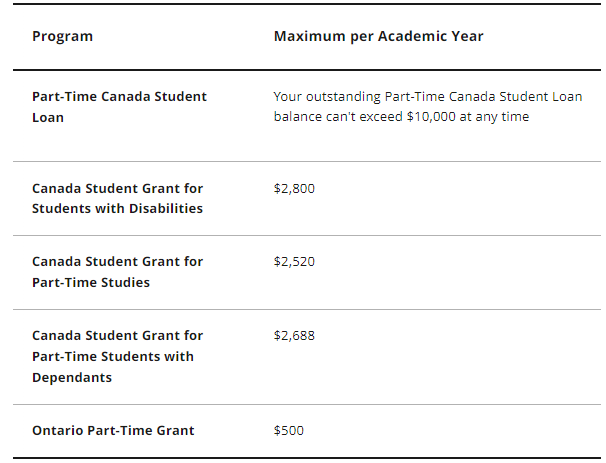Click the $2,520 maximum amount

(294, 261)
